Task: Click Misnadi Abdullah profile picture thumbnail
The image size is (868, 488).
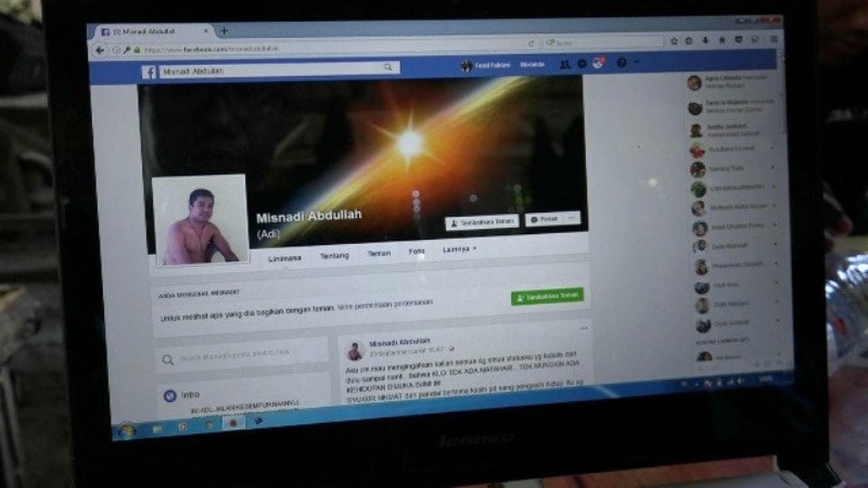Action: pos(199,220)
